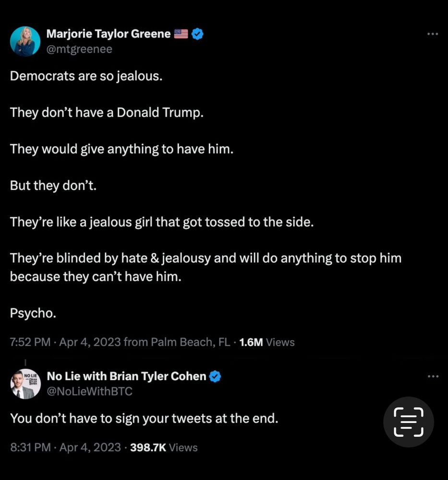Open the @NoLieWithBTC handle link
This screenshot has width=448, height=480.
(x=89, y=391)
